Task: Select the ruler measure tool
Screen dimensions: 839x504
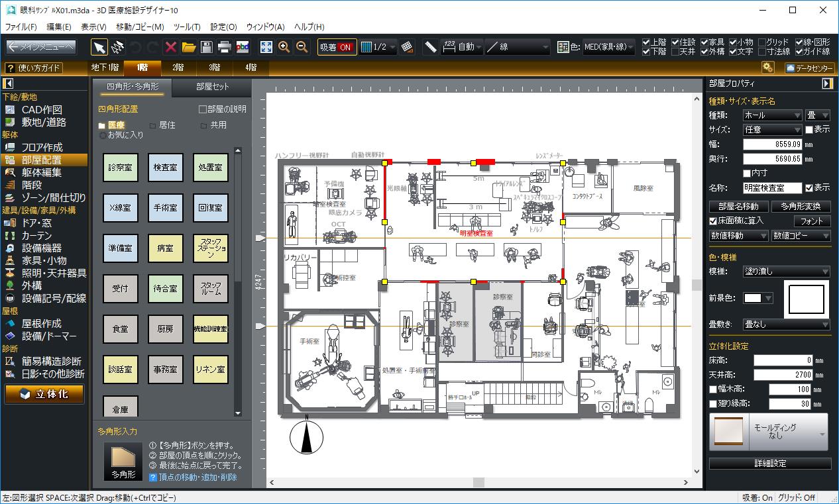Action: 431,47
